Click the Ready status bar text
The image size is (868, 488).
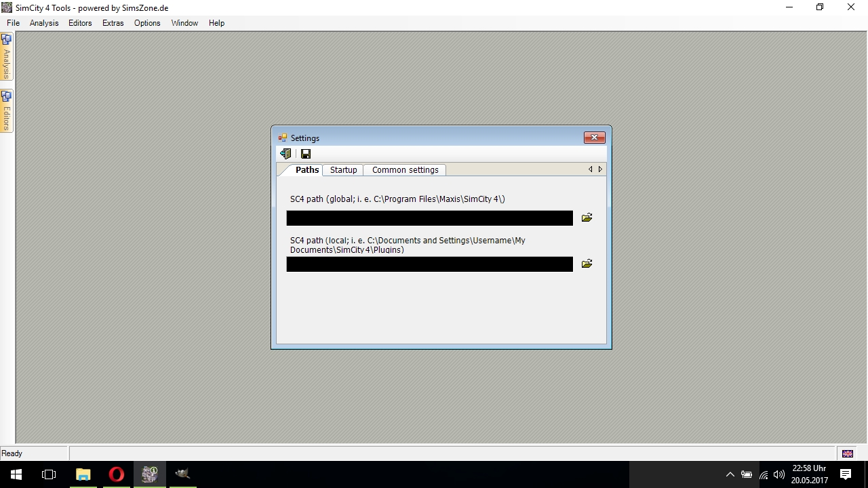(x=12, y=453)
